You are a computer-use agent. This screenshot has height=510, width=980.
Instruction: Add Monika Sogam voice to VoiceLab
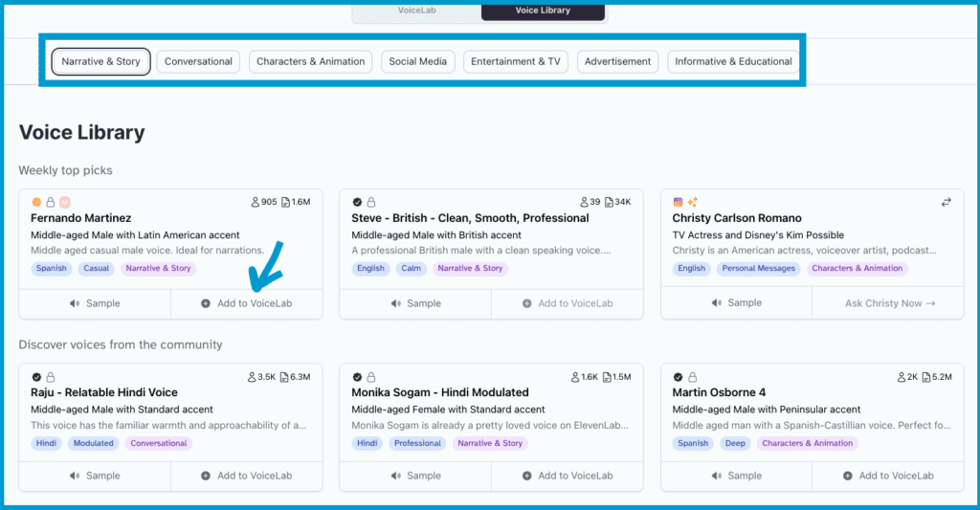tap(567, 476)
